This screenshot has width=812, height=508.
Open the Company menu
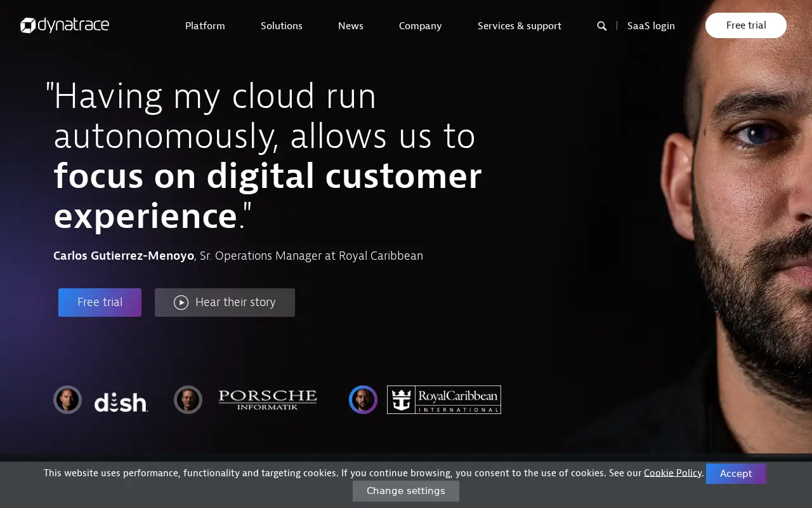[x=420, y=26]
